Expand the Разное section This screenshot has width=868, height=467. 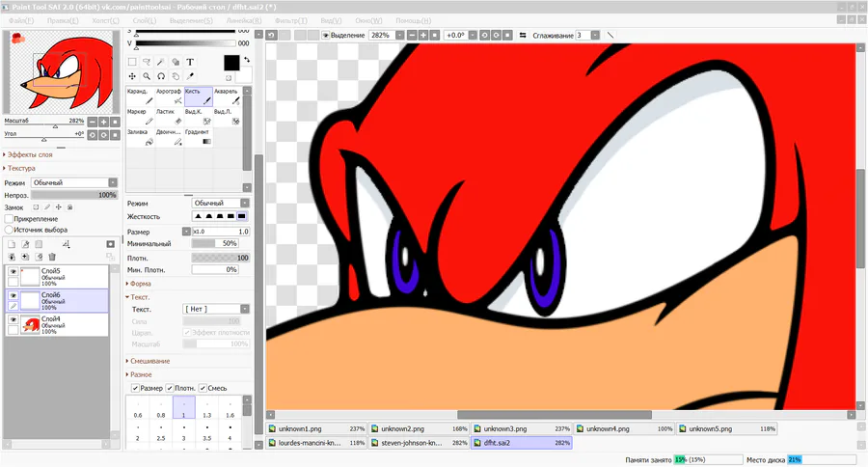coord(140,374)
